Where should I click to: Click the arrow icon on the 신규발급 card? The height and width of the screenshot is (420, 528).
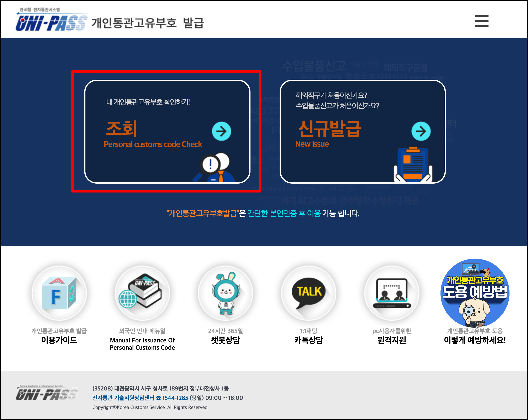click(x=421, y=131)
